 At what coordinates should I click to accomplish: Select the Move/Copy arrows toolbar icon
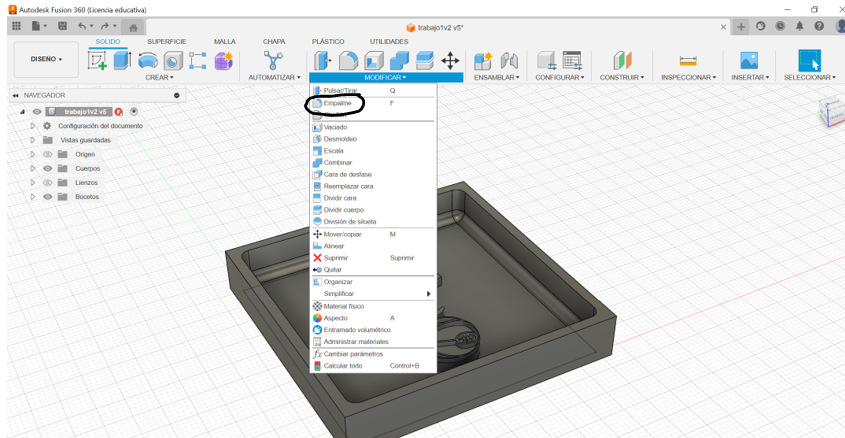450,60
